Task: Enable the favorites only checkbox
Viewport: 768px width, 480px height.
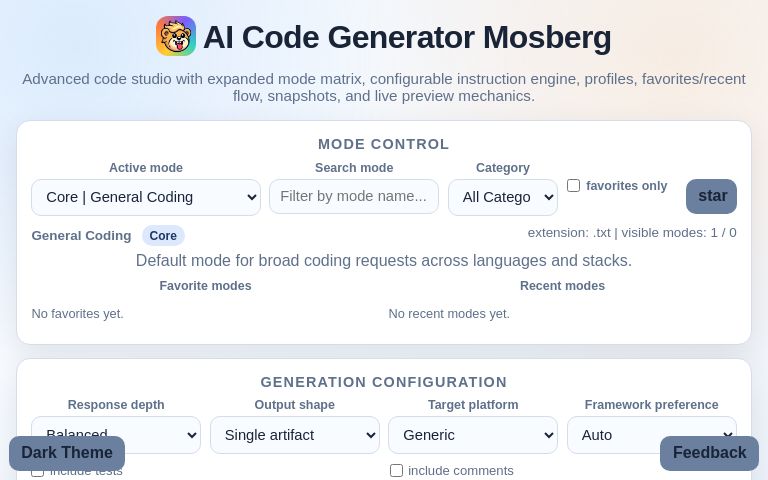Action: 573,186
